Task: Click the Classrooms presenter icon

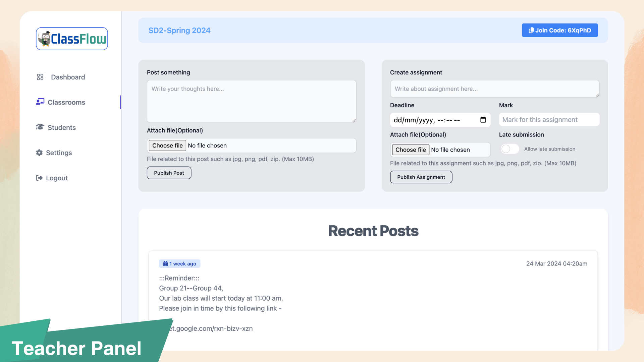Action: click(40, 102)
